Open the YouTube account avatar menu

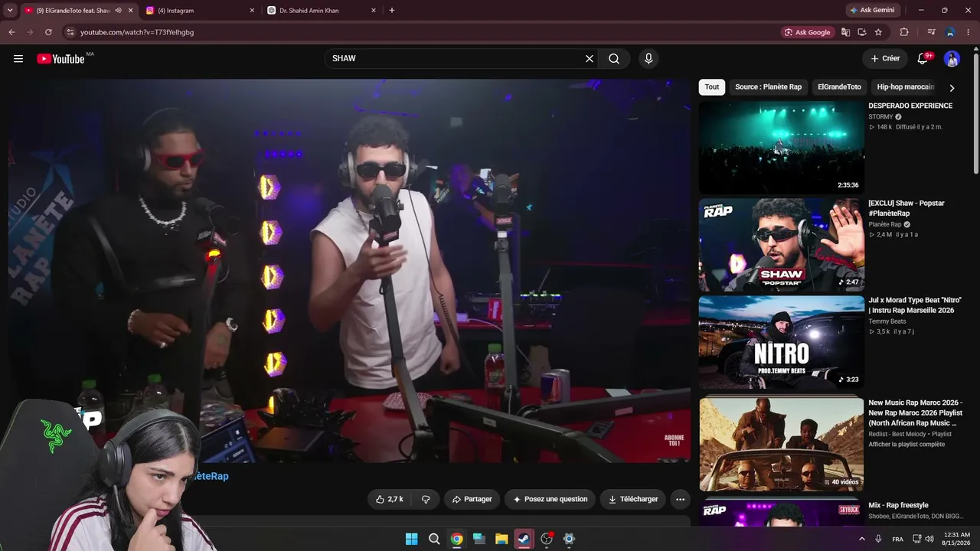click(x=952, y=59)
